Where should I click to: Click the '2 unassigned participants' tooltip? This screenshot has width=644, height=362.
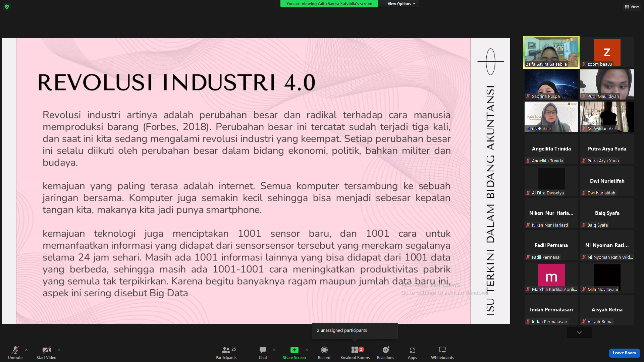tap(355, 330)
